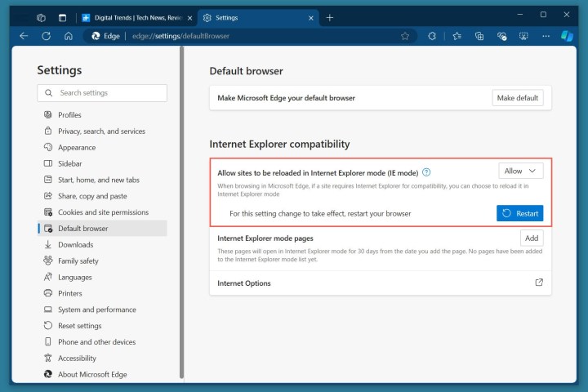Open the IE mode Allow dropdown
Screen dimensions: 588x392
click(520, 171)
